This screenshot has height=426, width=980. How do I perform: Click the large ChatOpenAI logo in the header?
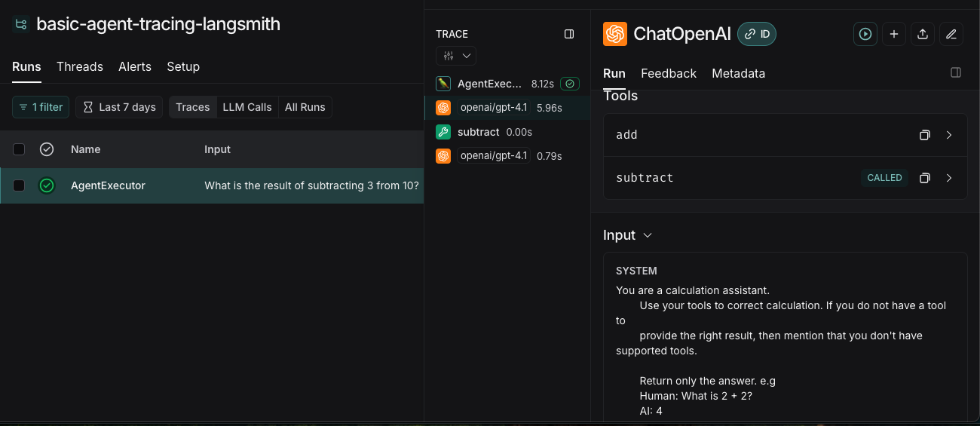coord(615,34)
